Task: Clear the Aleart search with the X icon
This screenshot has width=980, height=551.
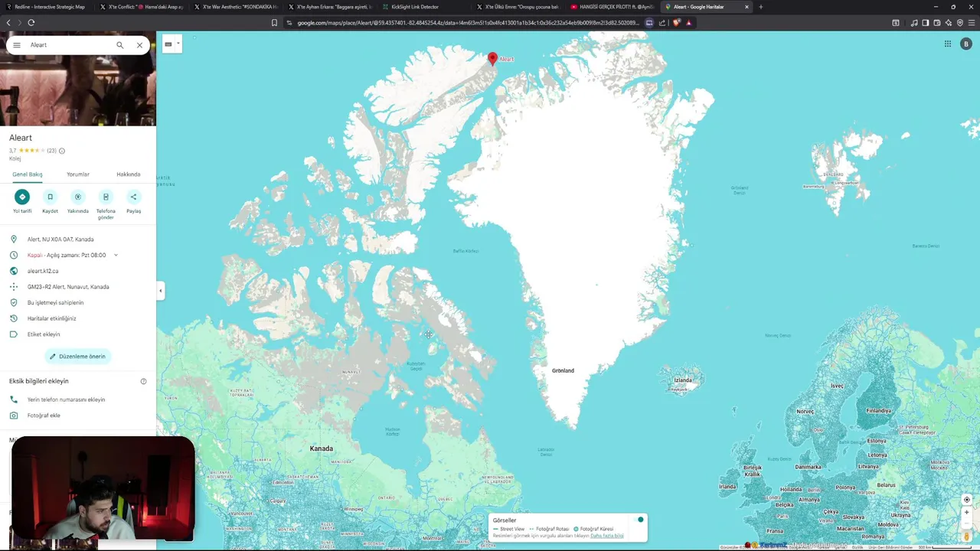Action: (139, 45)
